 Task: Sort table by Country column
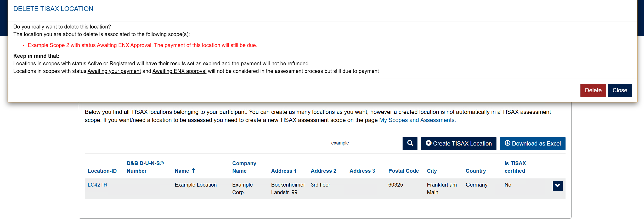[x=476, y=170]
